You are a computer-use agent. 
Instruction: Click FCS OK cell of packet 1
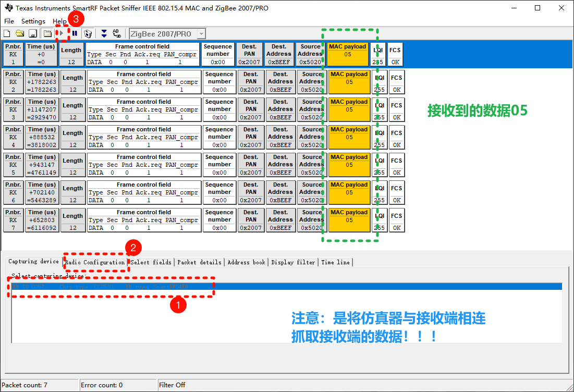395,54
